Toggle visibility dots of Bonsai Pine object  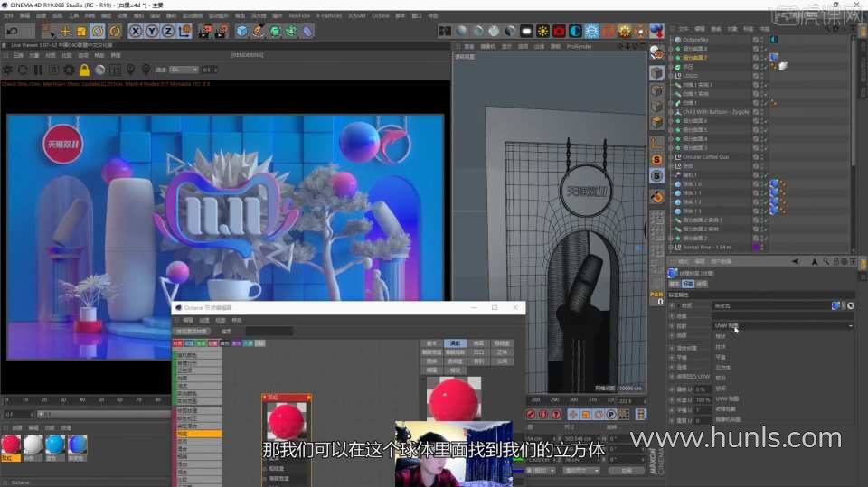click(762, 247)
